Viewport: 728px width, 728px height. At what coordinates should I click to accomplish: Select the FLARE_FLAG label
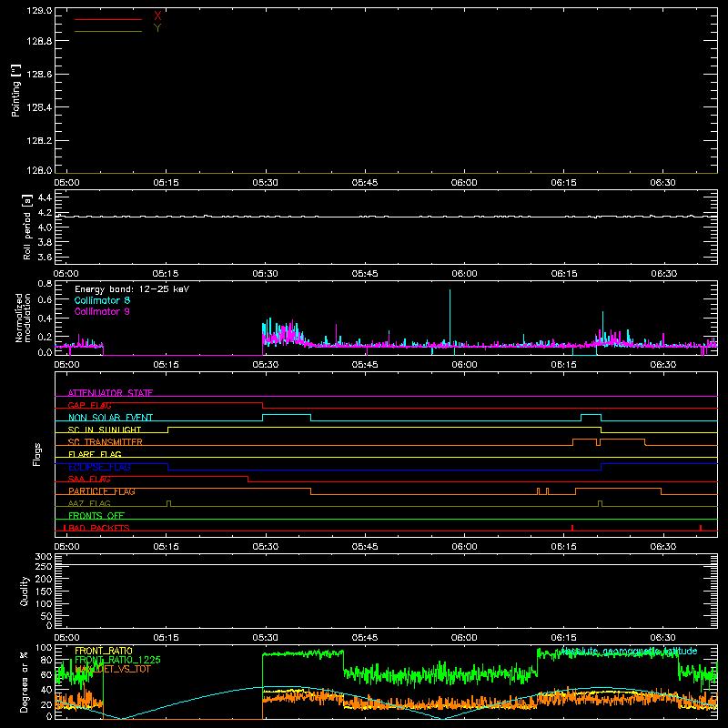point(95,454)
